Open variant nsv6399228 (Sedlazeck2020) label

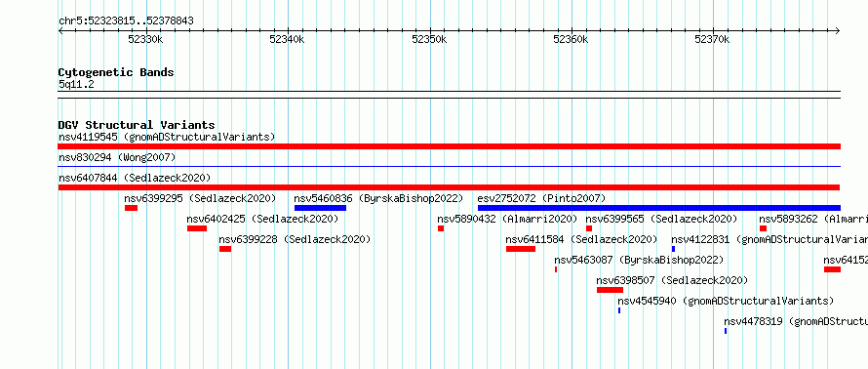pyautogui.click(x=295, y=239)
